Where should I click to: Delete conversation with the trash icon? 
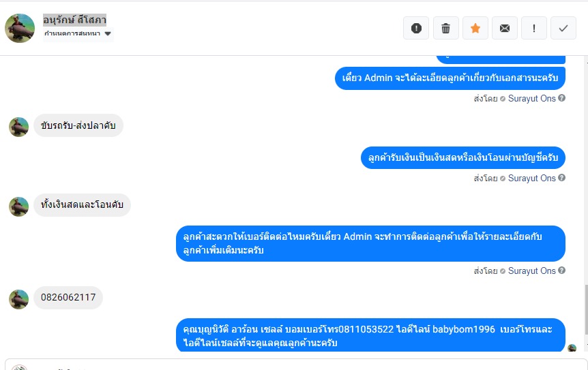[445, 28]
